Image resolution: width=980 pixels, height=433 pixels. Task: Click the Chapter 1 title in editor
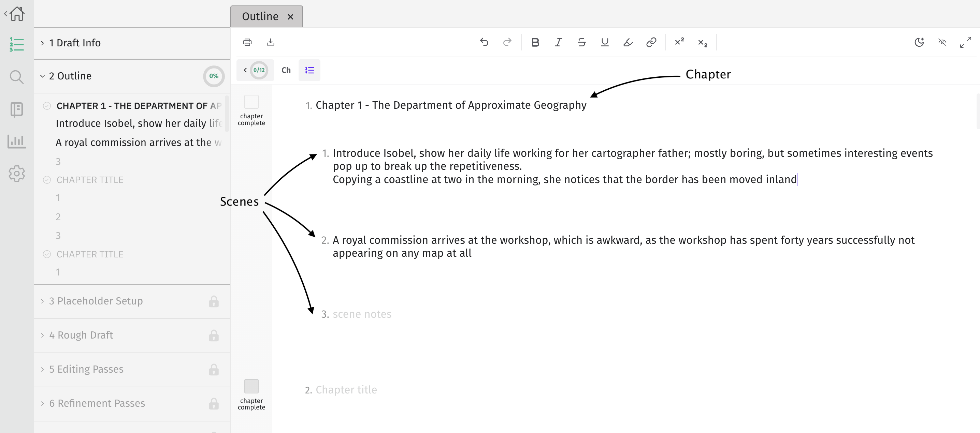tap(451, 105)
